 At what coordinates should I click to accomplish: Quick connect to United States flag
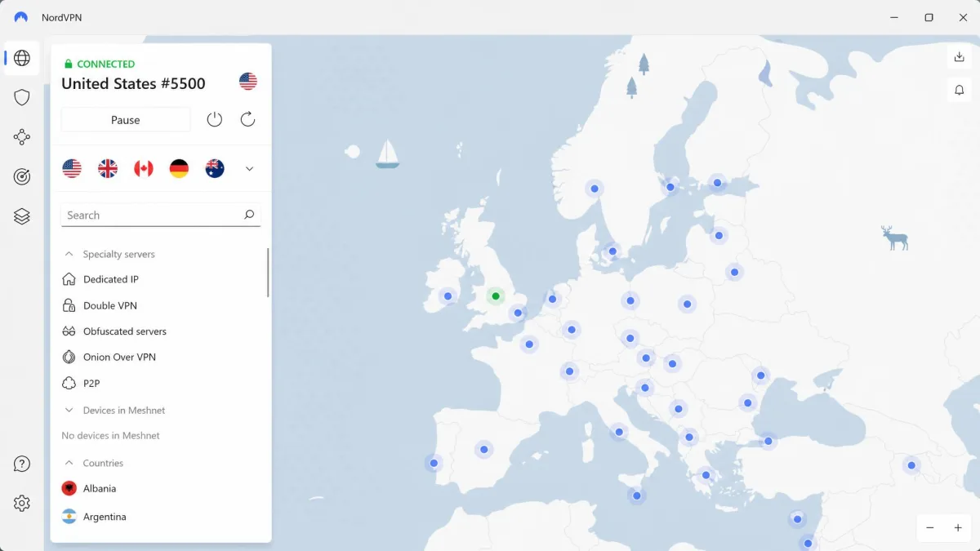(72, 169)
